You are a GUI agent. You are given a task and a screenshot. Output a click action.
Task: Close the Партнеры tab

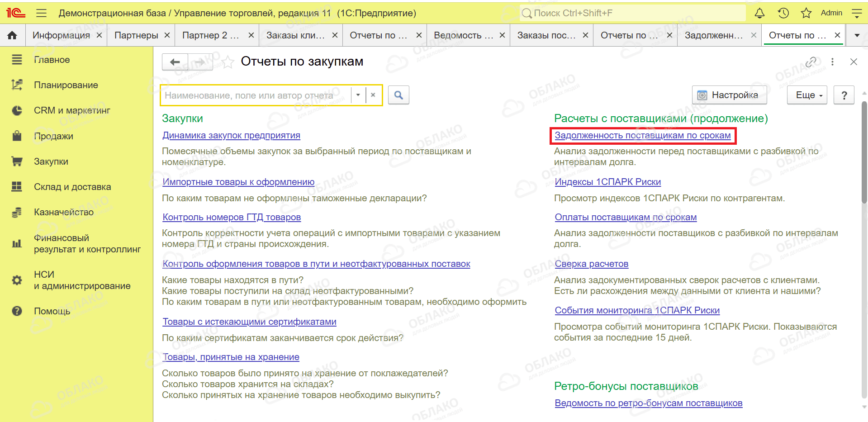(167, 35)
